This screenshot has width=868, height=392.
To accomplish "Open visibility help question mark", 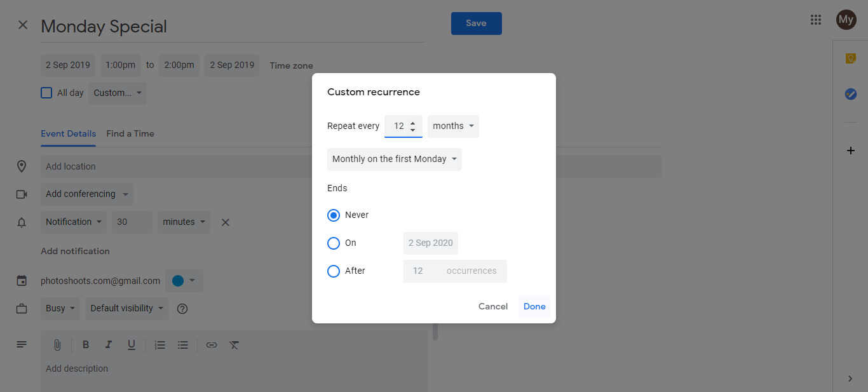I will click(x=182, y=309).
